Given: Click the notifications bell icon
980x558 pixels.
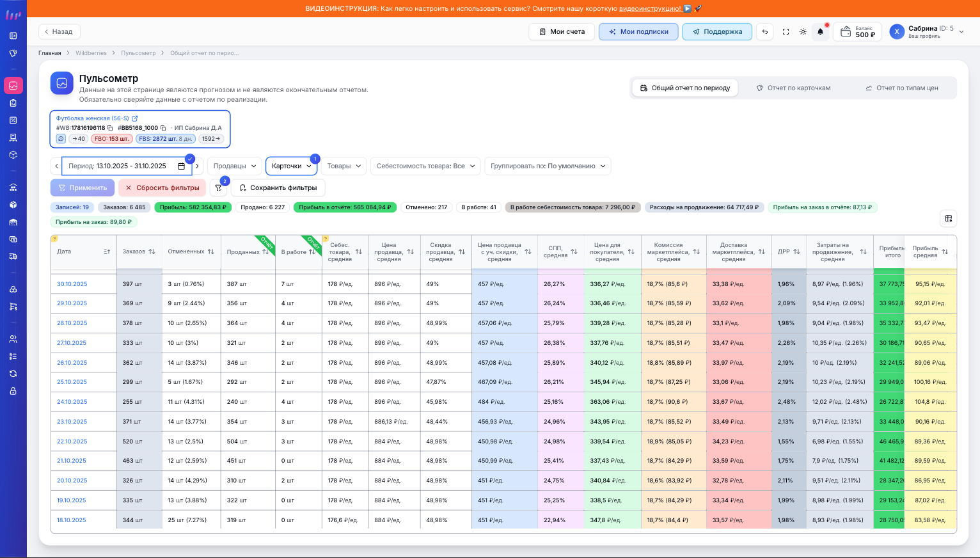Looking at the screenshot, I should pyautogui.click(x=820, y=31).
